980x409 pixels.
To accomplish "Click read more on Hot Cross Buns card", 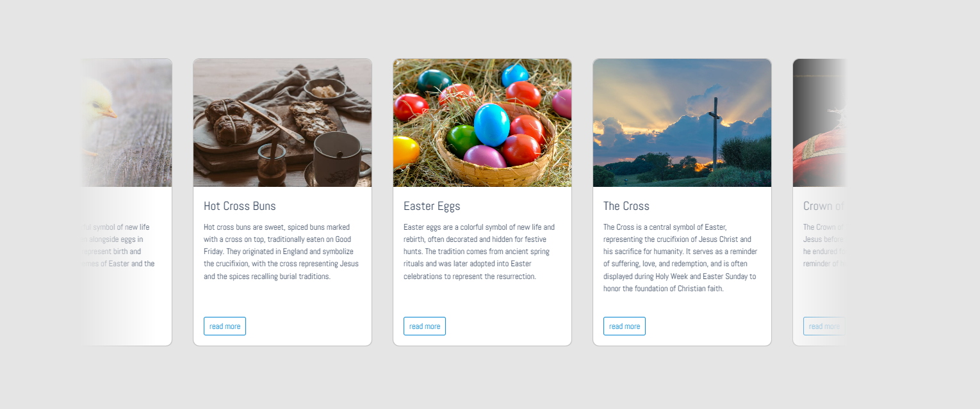I will [225, 326].
